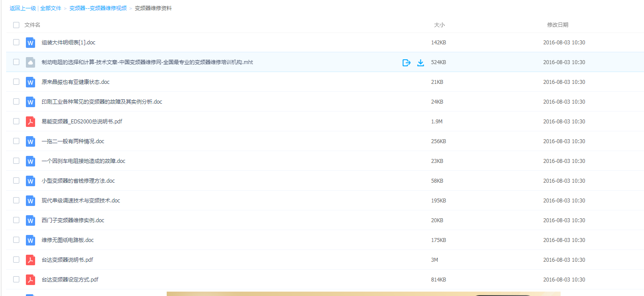Sort by the 文件名 column header
The width and height of the screenshot is (644, 296).
[x=32, y=25]
